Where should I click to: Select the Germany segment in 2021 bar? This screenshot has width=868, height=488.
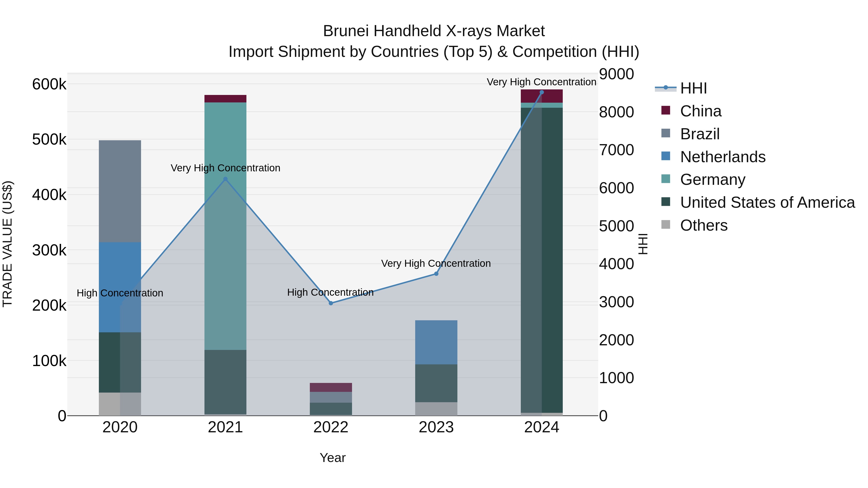click(x=225, y=226)
